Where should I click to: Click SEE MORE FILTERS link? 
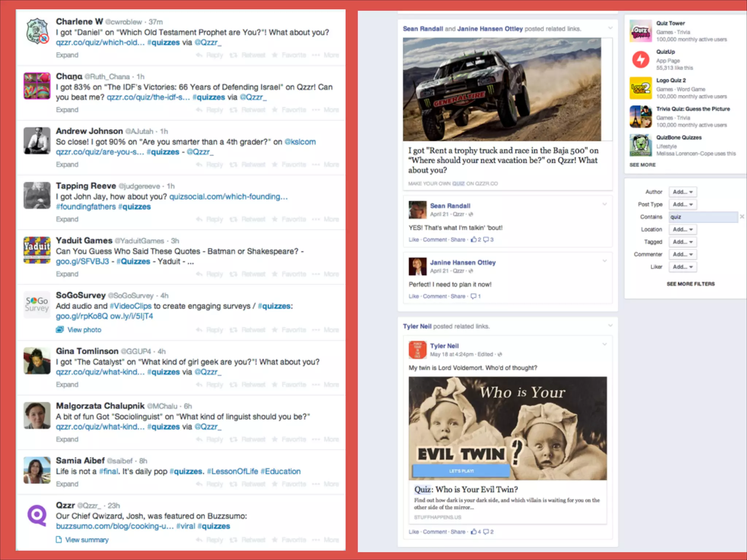pos(690,284)
